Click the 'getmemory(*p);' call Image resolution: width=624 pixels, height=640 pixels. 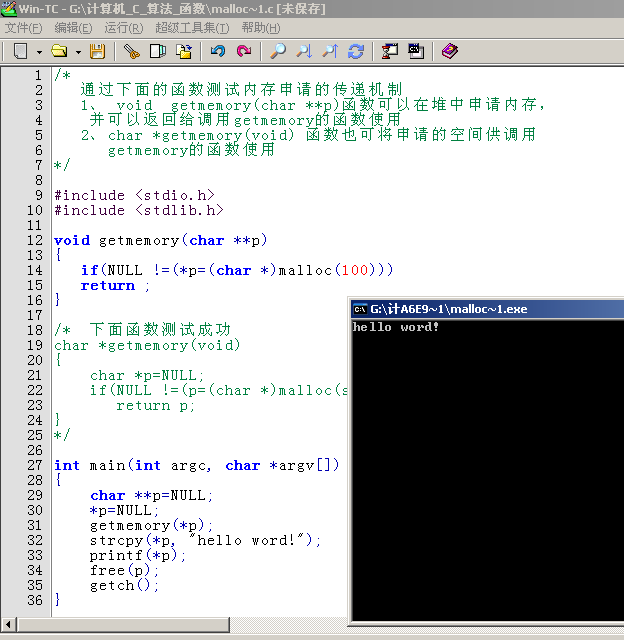151,525
